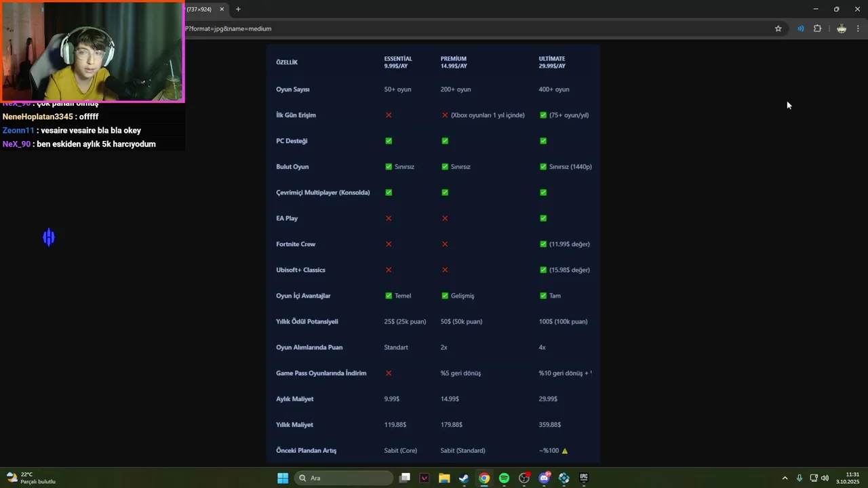Click the taskbar search box Ara
Image resolution: width=868 pixels, height=488 pixels.
[344, 478]
